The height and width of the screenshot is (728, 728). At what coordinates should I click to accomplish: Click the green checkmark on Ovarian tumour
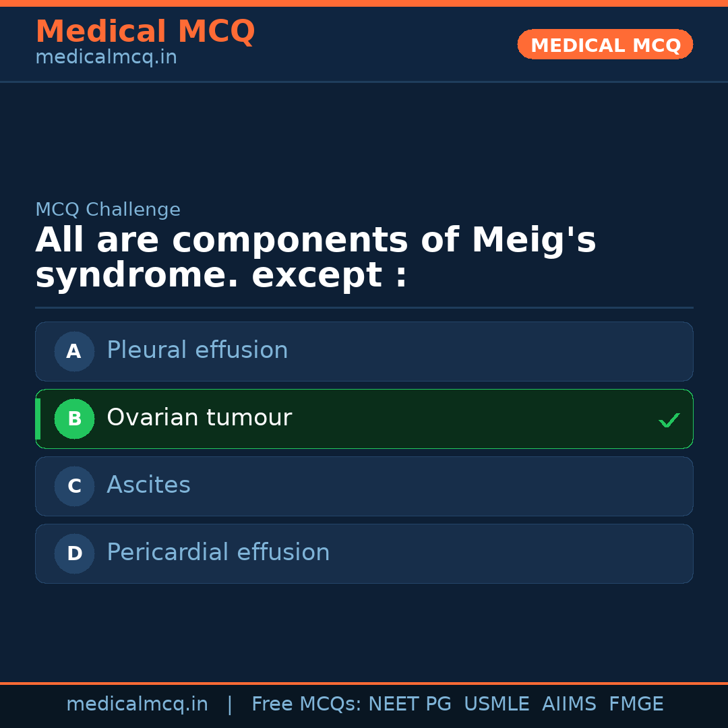[669, 420]
